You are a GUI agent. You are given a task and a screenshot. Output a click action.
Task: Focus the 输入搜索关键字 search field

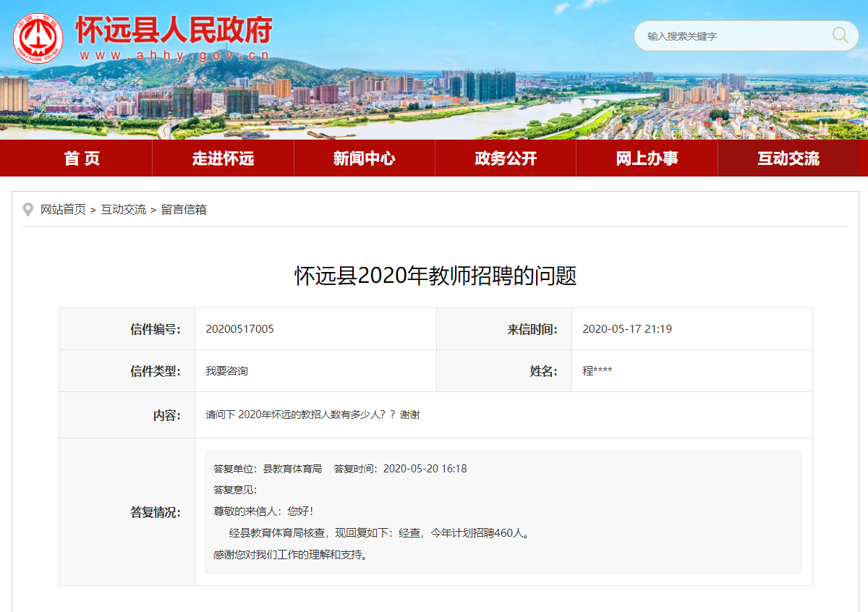731,35
